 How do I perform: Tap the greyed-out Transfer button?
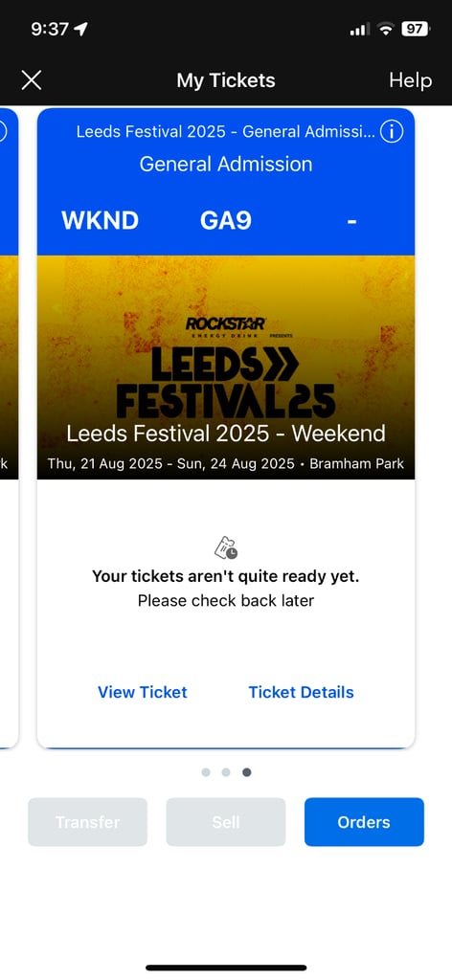(87, 822)
